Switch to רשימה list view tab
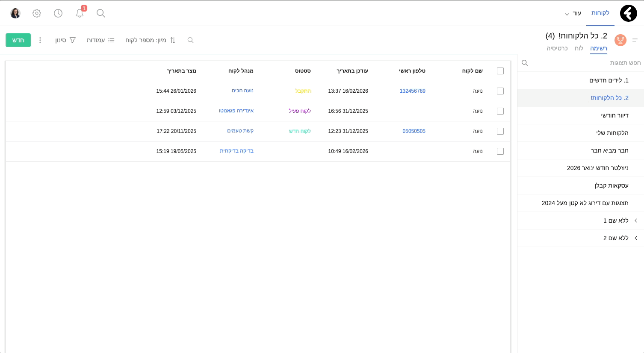Viewport: 644px width, 353px height. 599,48
